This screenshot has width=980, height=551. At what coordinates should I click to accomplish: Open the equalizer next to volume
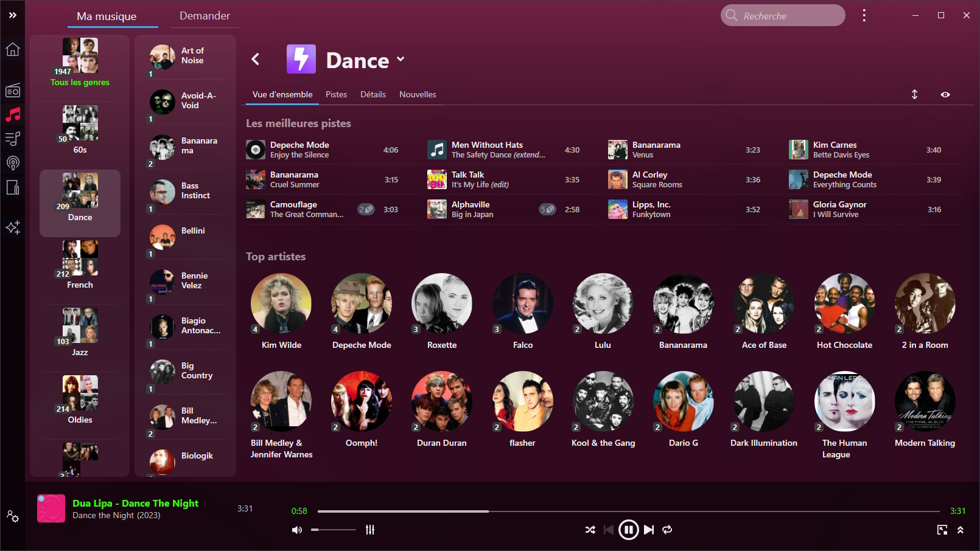point(370,530)
